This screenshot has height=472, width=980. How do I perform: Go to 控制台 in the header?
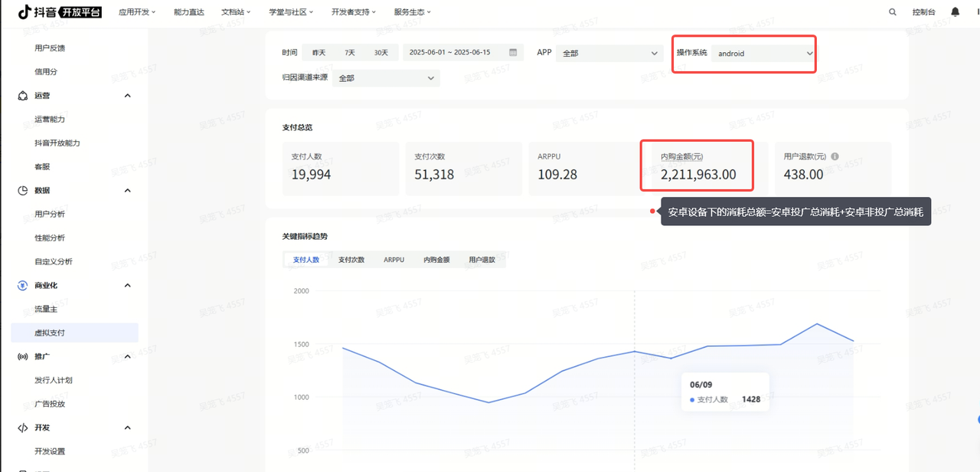tap(923, 12)
